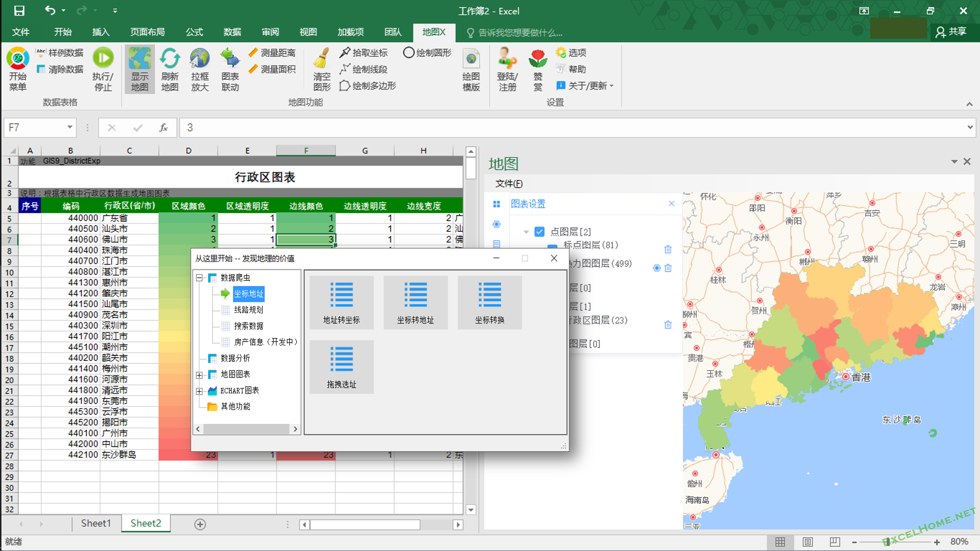The width and height of the screenshot is (980, 551).
Task: Select 线路规划 in the tree
Action: (x=248, y=310)
